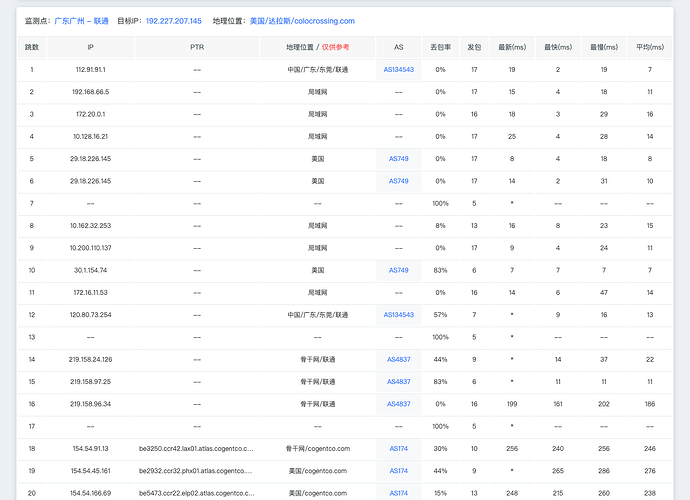The image size is (690, 500).
Task: Select IP cell 172.20.0.1
Action: coord(91,114)
